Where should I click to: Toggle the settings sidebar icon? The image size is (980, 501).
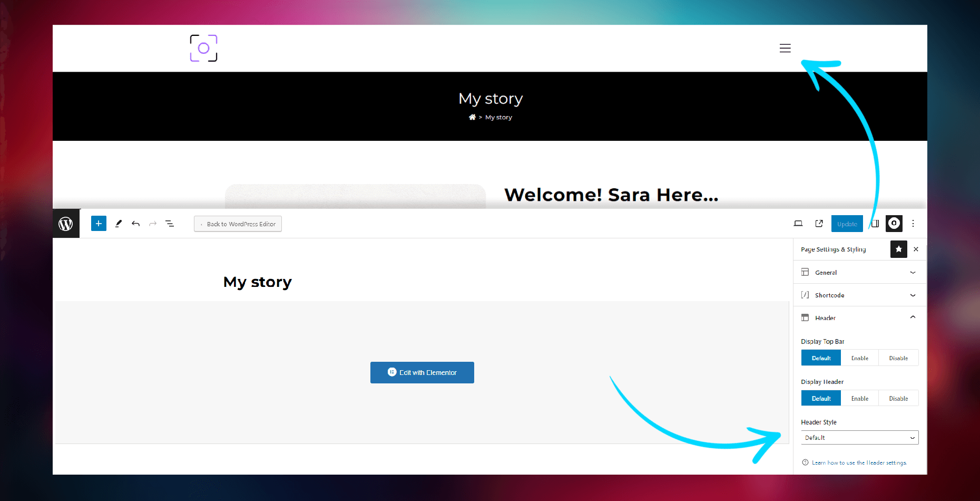875,224
